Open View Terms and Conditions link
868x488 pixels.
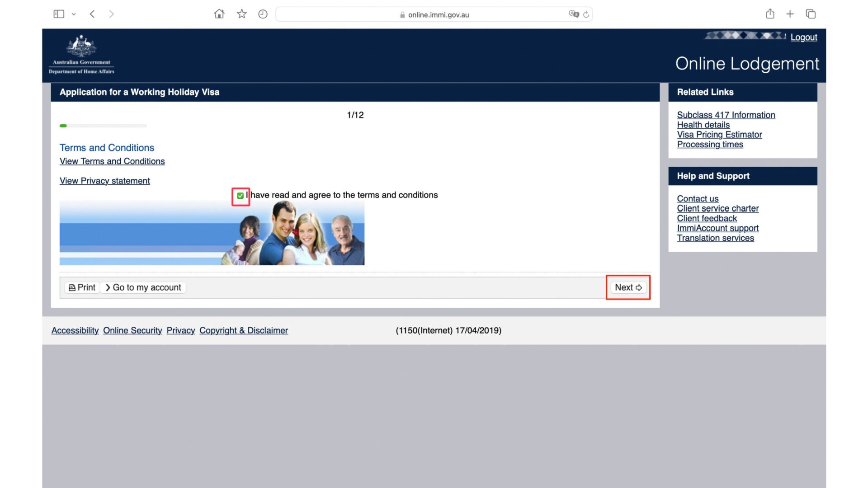(x=112, y=161)
